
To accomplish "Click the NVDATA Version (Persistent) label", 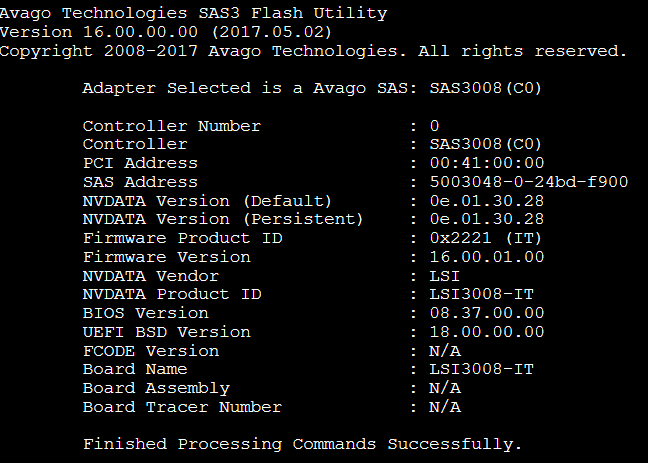I will pos(223,219).
